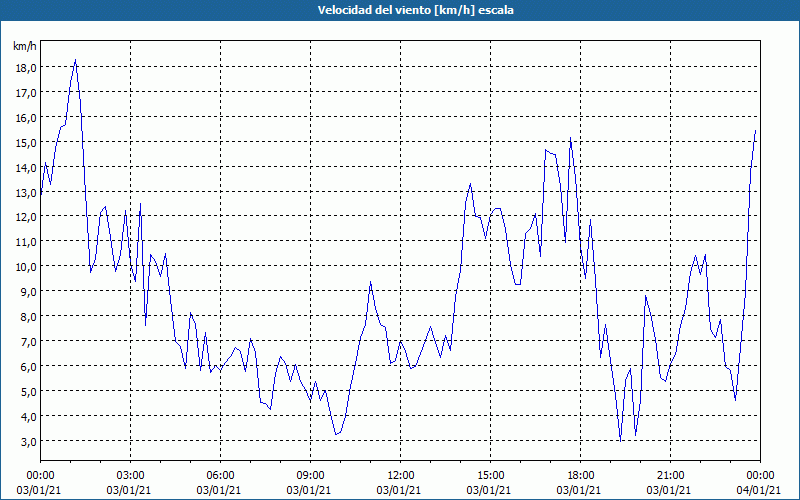Click the '8,0' y-axis value

point(28,317)
